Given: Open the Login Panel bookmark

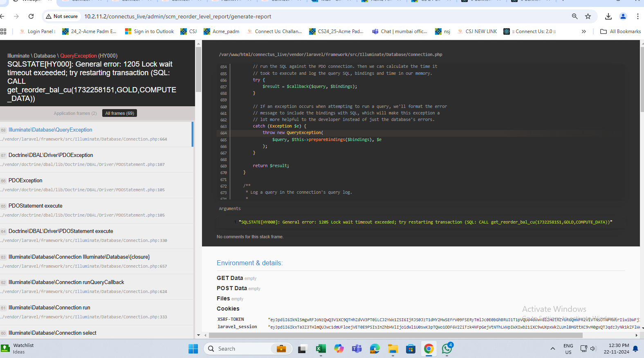Looking at the screenshot, I should (37, 31).
